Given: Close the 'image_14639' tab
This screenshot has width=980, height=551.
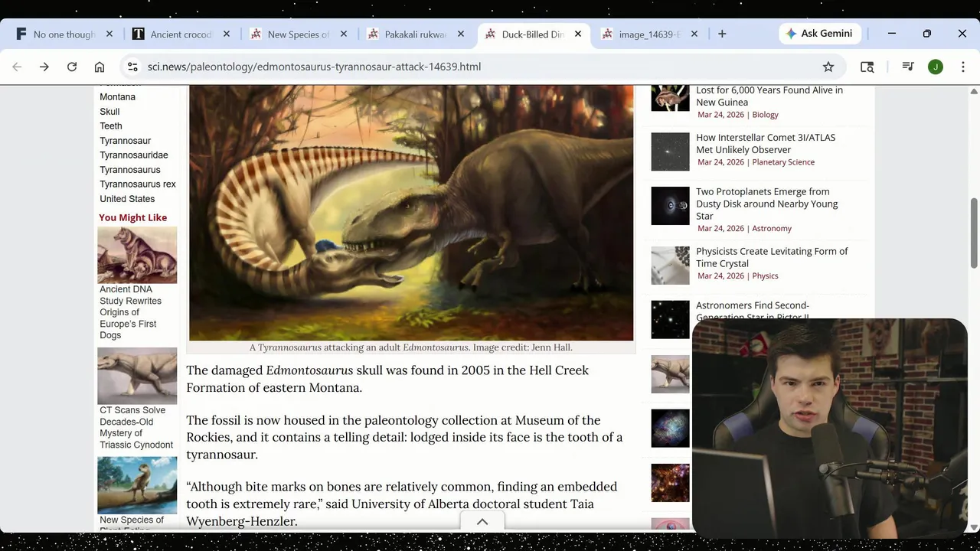Looking at the screenshot, I should pos(694,34).
